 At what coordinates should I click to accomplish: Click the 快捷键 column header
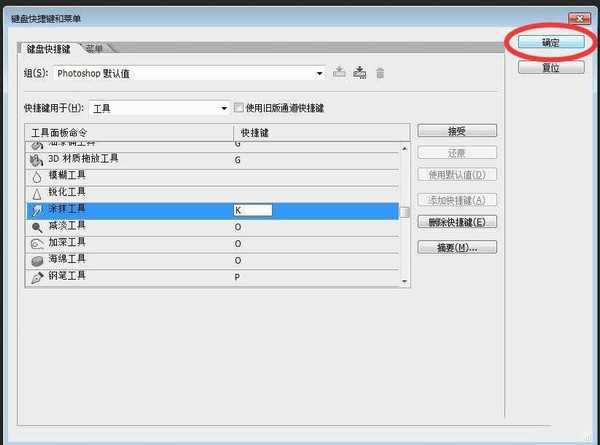pos(321,133)
